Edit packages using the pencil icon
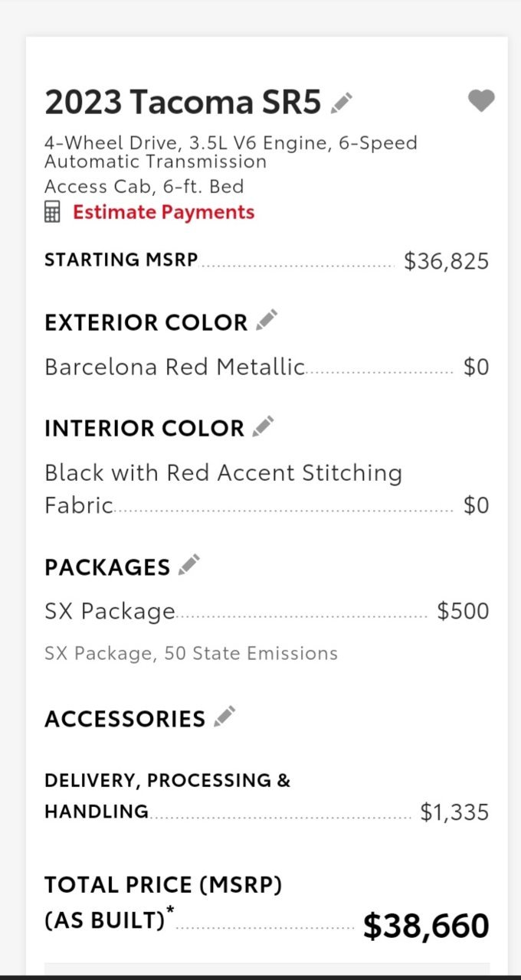Screen dimensions: 521x980 189,565
